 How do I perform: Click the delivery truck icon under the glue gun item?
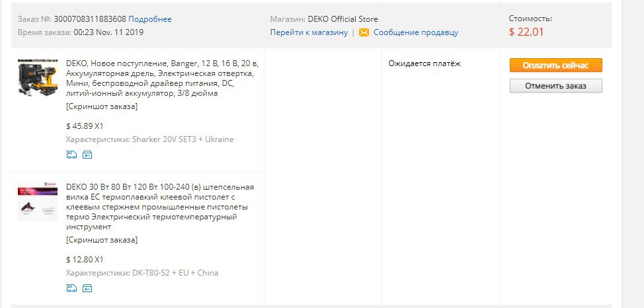71,288
